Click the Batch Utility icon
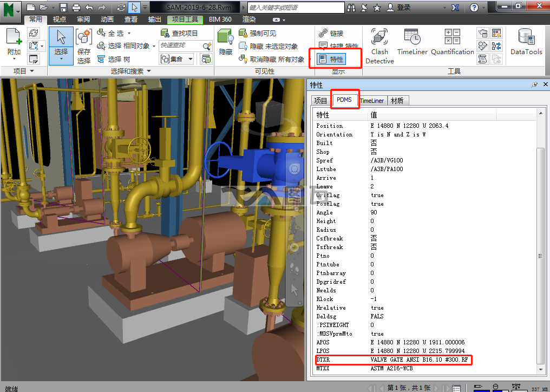Image resolution: width=550 pixels, height=392 pixels. [x=496, y=46]
